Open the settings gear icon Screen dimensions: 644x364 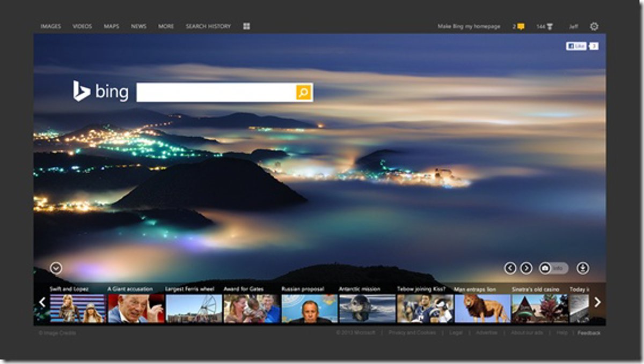(x=594, y=26)
